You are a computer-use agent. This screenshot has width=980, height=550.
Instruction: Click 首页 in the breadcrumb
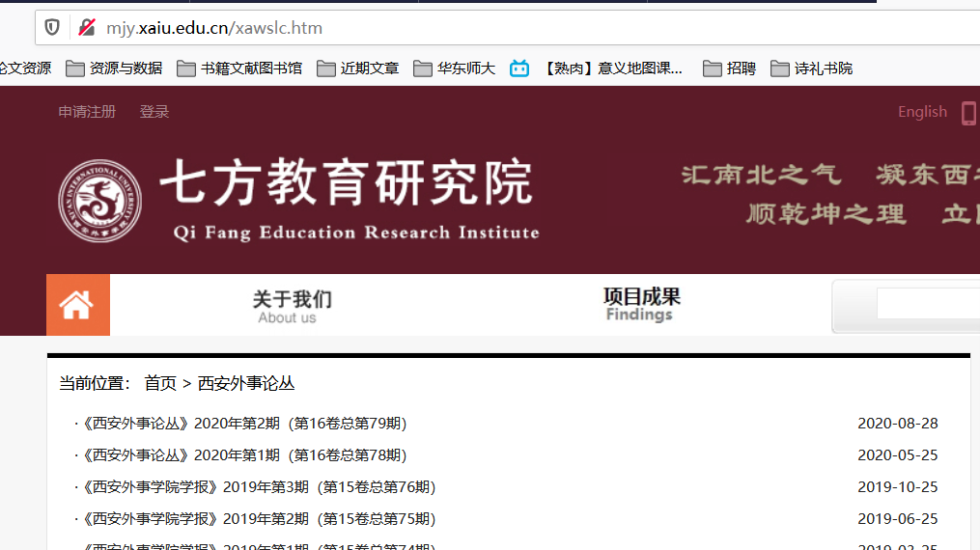(160, 383)
